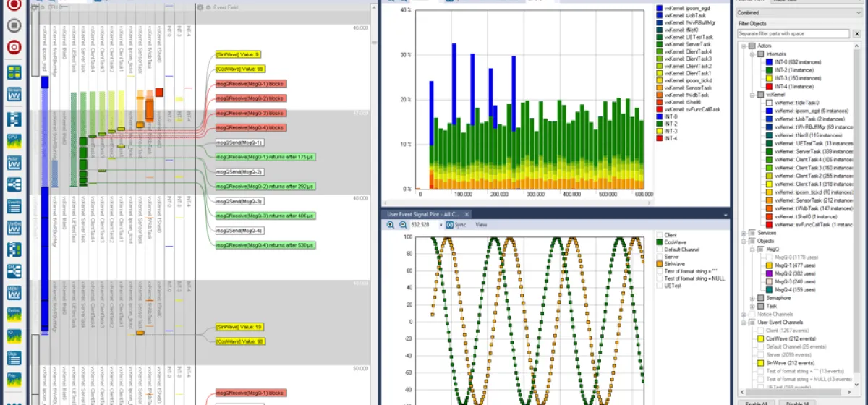Open the green overview grid icon in sidebar
868x405 pixels.
pyautogui.click(x=14, y=72)
